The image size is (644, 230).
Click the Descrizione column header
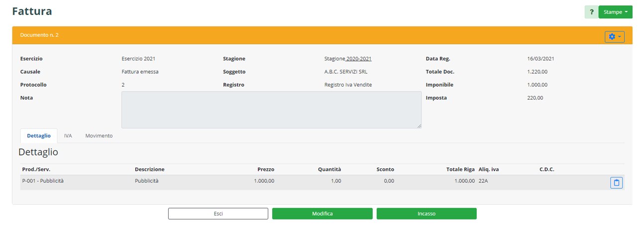149,170
